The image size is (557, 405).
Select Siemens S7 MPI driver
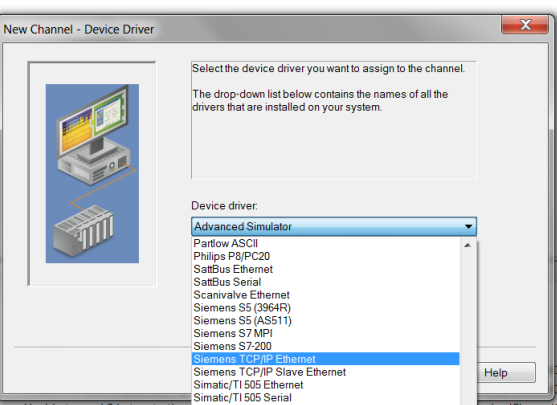point(326,333)
